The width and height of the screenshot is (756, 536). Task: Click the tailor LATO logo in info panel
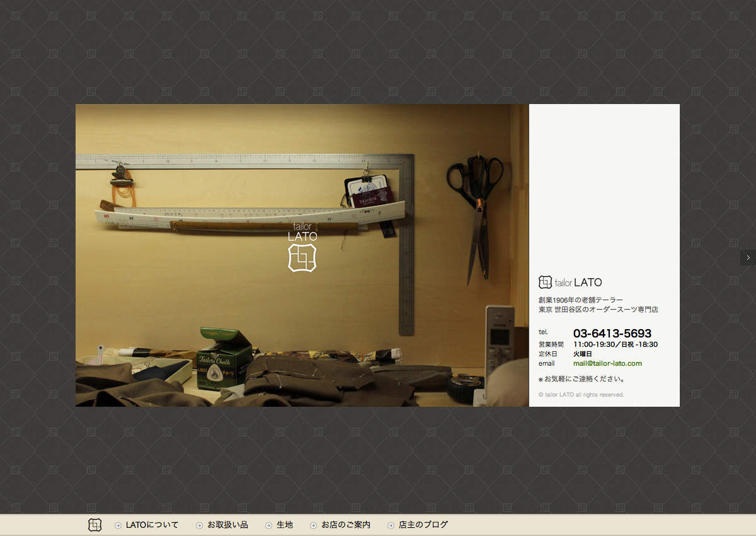(x=570, y=283)
